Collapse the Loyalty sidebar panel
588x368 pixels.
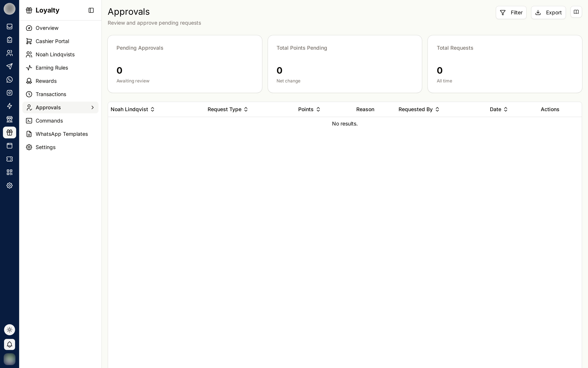91,10
